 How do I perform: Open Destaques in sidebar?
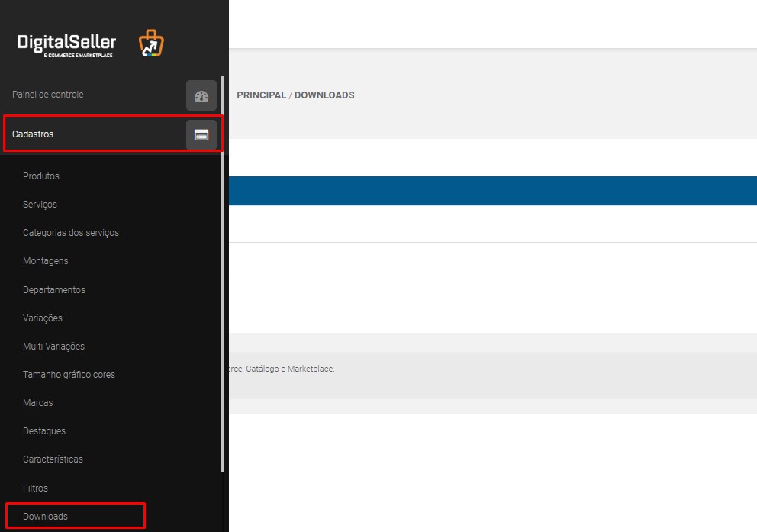tap(44, 431)
